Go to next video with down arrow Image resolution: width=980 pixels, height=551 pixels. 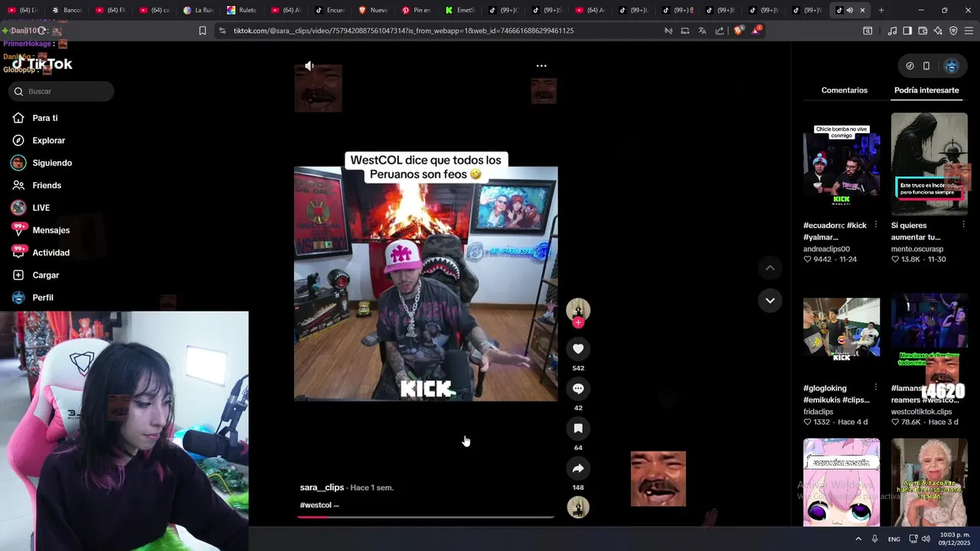(x=770, y=301)
